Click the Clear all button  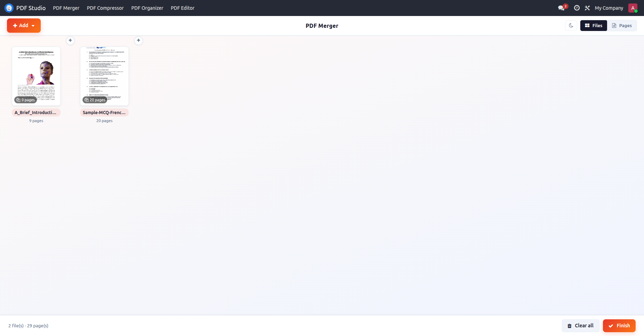pyautogui.click(x=581, y=326)
